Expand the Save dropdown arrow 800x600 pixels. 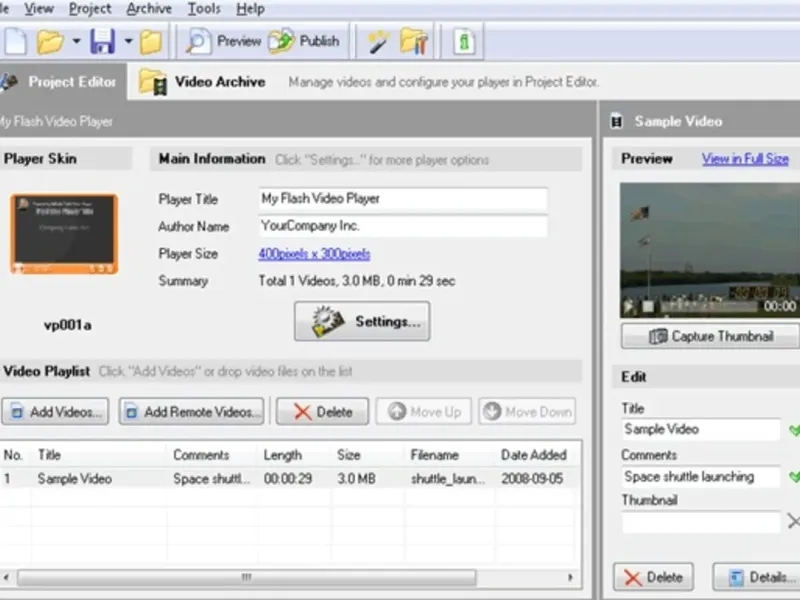128,41
